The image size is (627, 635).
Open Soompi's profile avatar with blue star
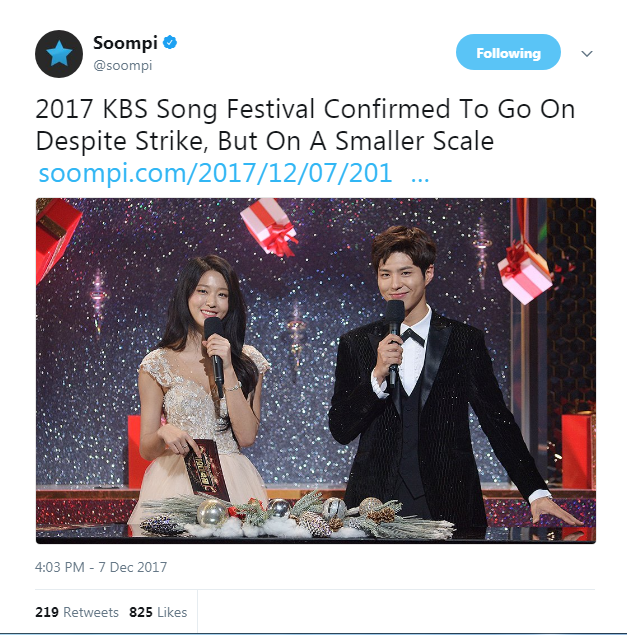click(x=59, y=53)
